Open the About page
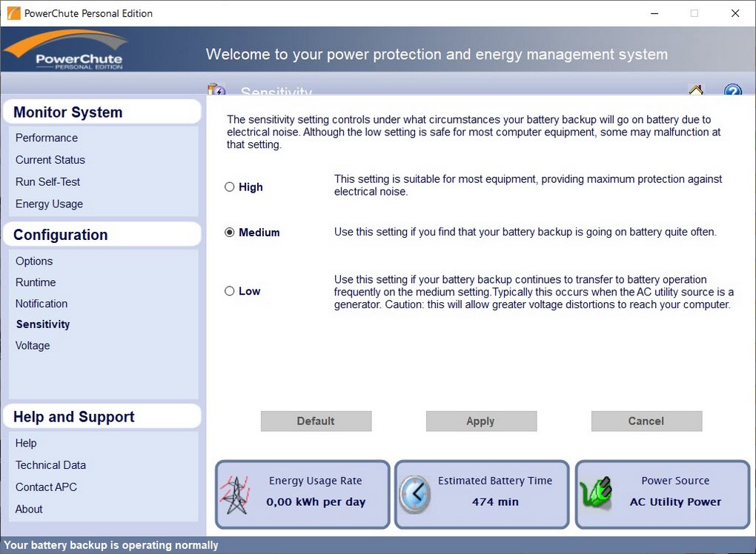The height and width of the screenshot is (554, 756). pos(29,510)
